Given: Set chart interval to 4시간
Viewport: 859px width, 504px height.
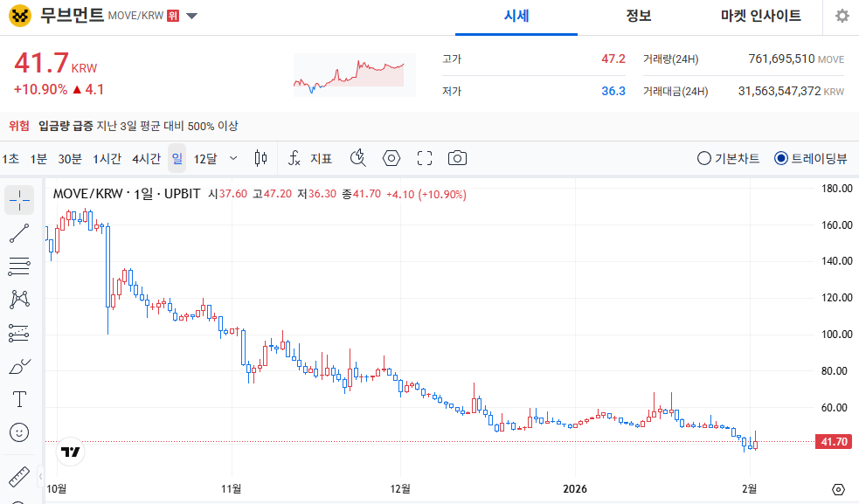Looking at the screenshot, I should [146, 158].
